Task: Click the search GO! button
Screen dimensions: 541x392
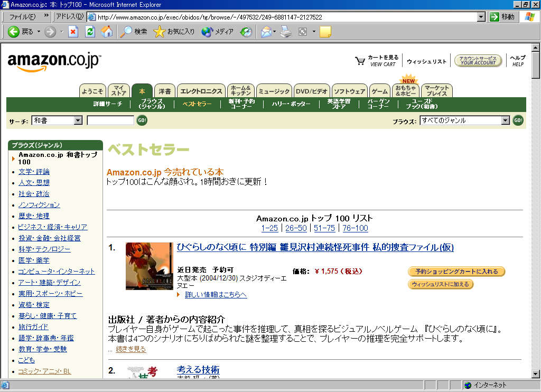Action: click(142, 120)
